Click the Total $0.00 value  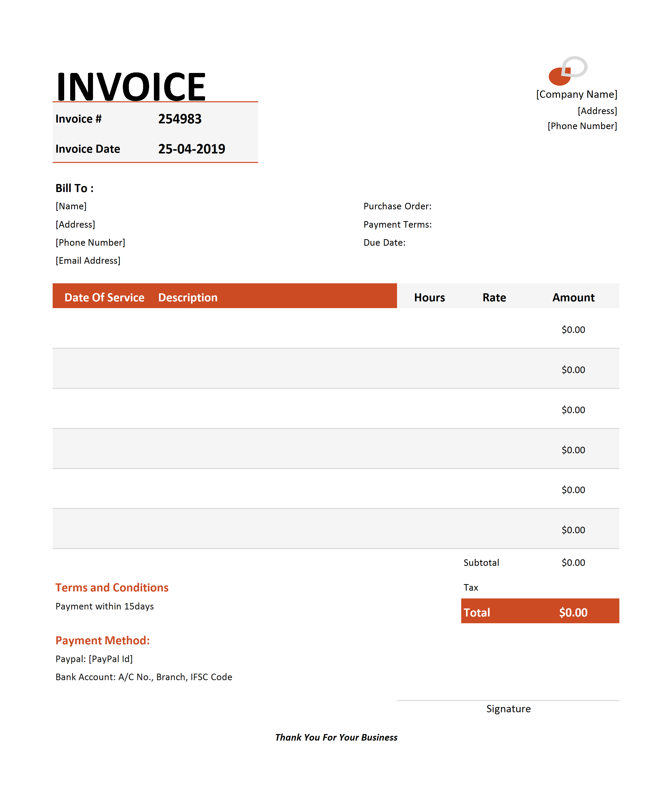coord(573,612)
